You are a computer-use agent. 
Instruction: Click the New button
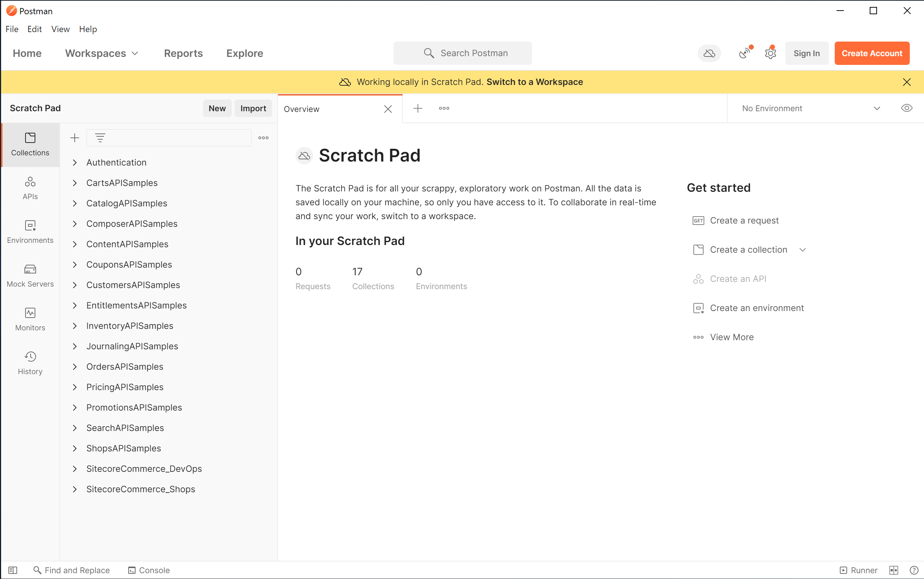point(217,108)
